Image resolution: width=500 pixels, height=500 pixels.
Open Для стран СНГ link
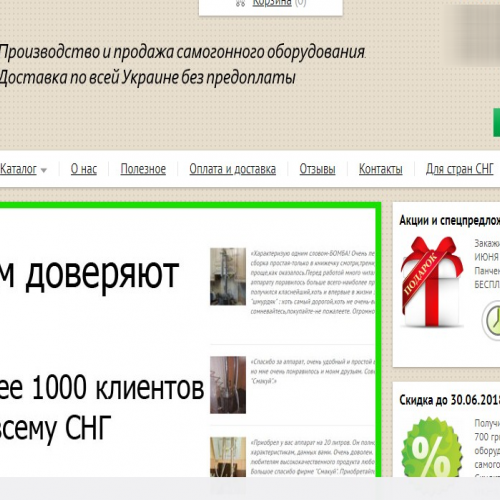point(459,169)
